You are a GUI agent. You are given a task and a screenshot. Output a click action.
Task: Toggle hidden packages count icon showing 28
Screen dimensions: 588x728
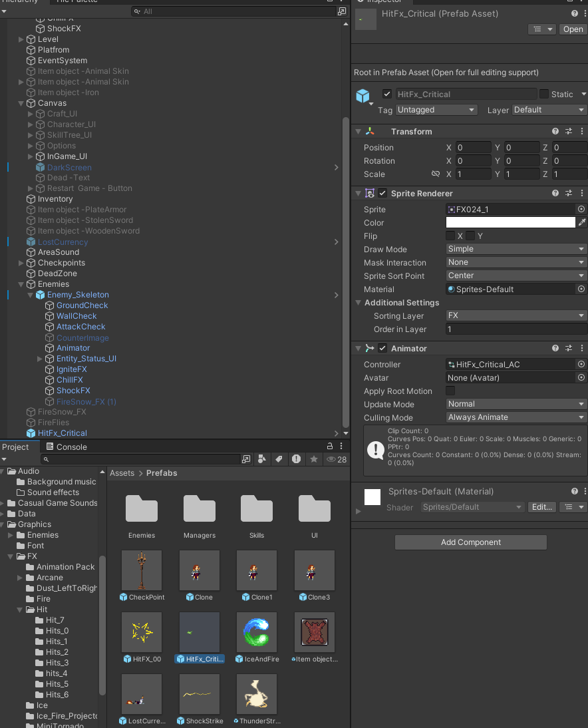pyautogui.click(x=337, y=459)
